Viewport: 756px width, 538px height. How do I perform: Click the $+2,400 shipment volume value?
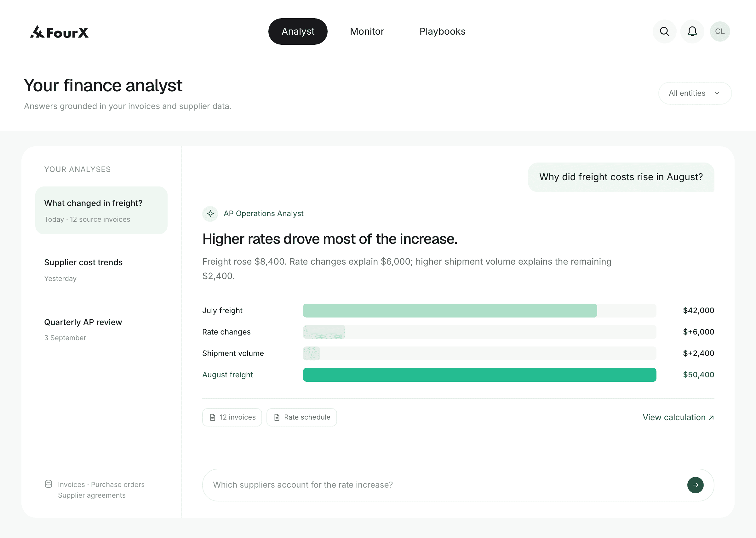coord(698,353)
